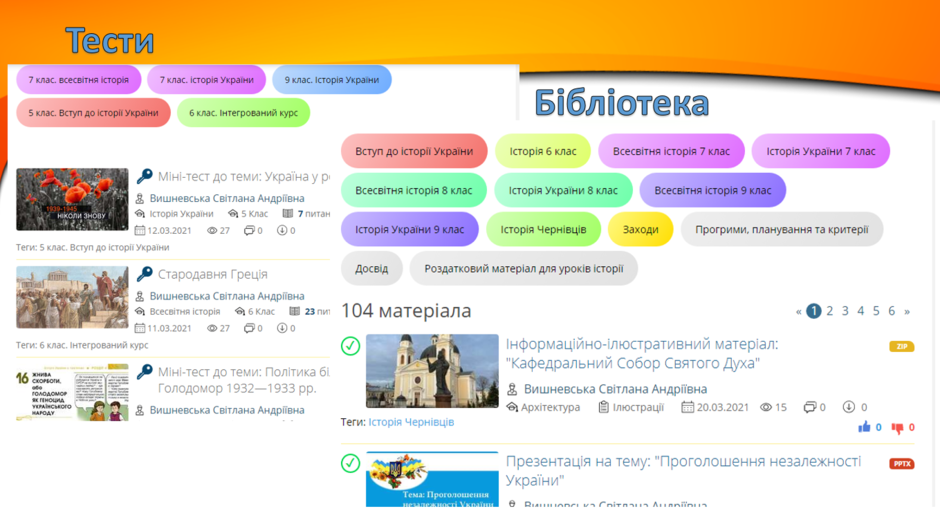Click key icon beside Політика mini-test
Image resolution: width=940 pixels, height=511 pixels.
(x=144, y=371)
